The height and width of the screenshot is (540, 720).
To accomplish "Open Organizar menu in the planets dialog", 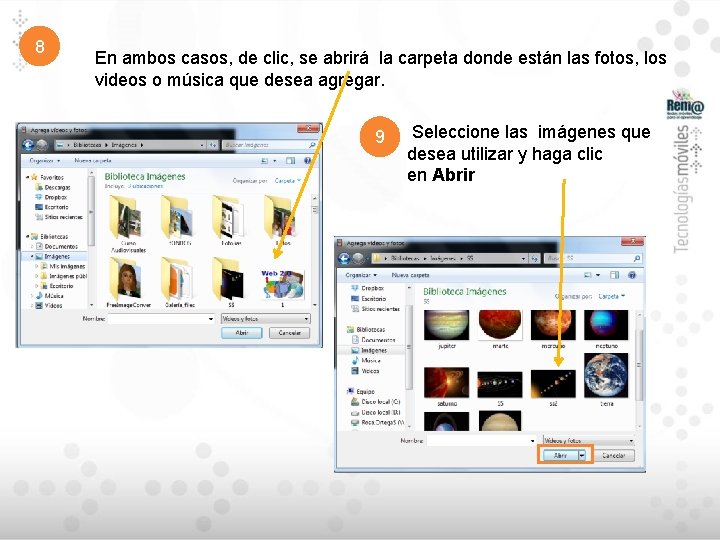I will pos(361,275).
